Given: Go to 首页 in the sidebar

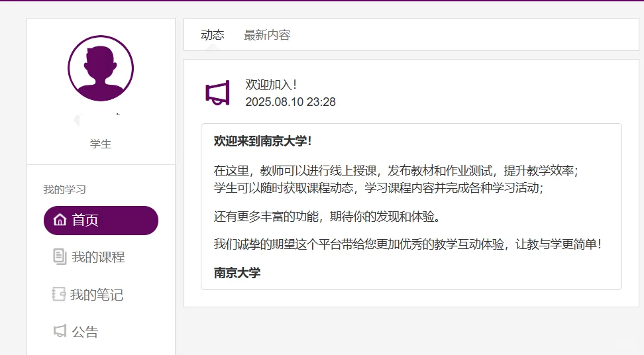Looking at the screenshot, I should pos(101,221).
